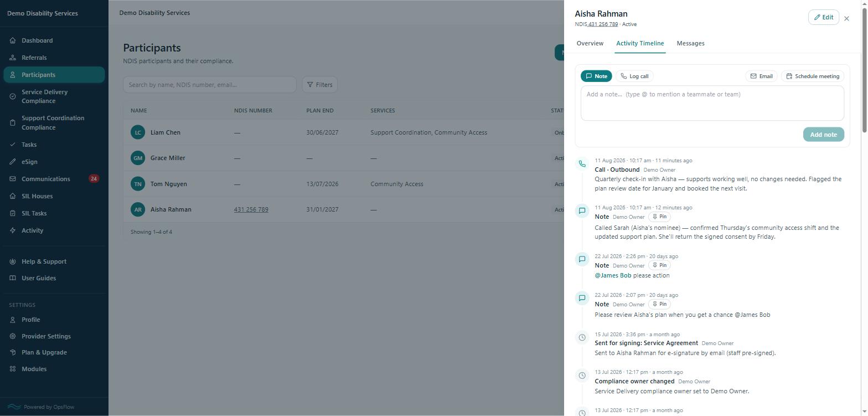Click Aisha Rahman in participants table
868x416 pixels.
170,209
